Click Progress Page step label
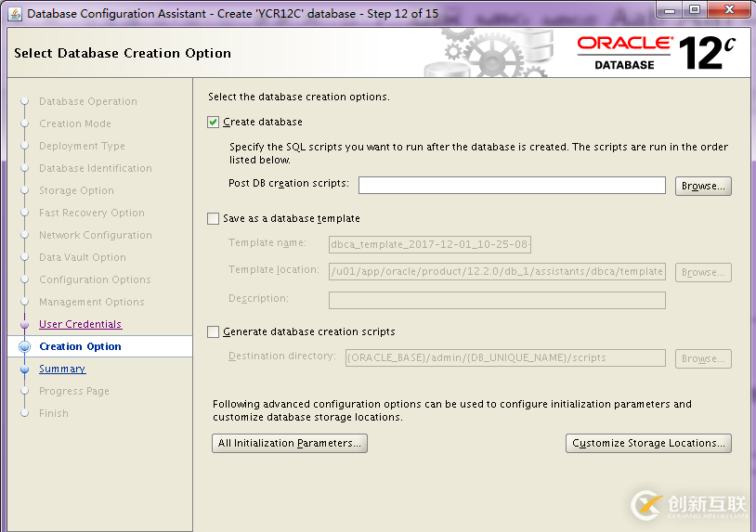 point(74,391)
